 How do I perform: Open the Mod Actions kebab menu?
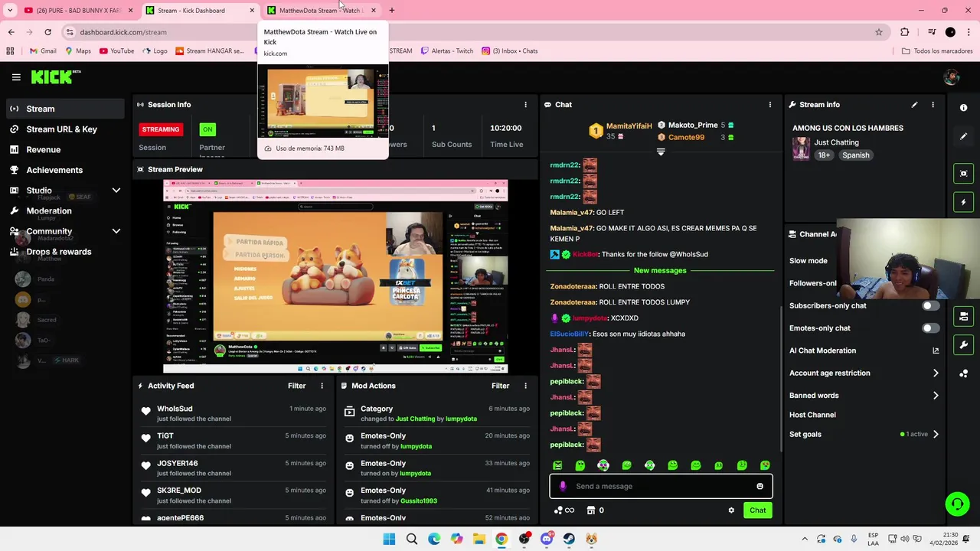tap(525, 386)
